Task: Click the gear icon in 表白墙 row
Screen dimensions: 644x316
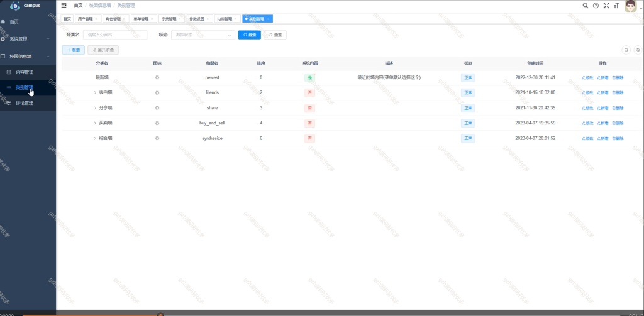Action: coord(157,93)
